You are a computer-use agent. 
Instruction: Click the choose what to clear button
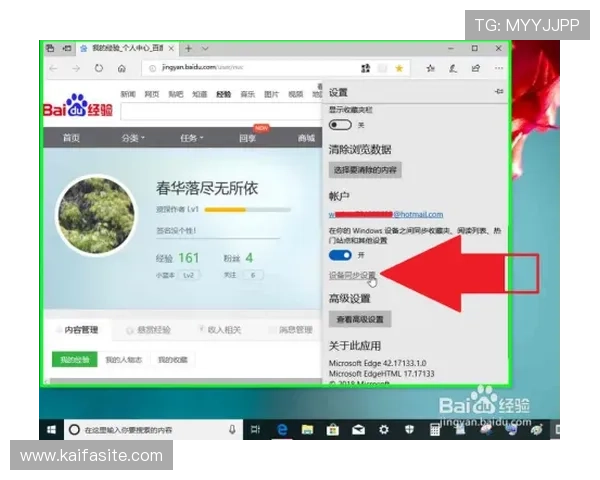coord(365,170)
